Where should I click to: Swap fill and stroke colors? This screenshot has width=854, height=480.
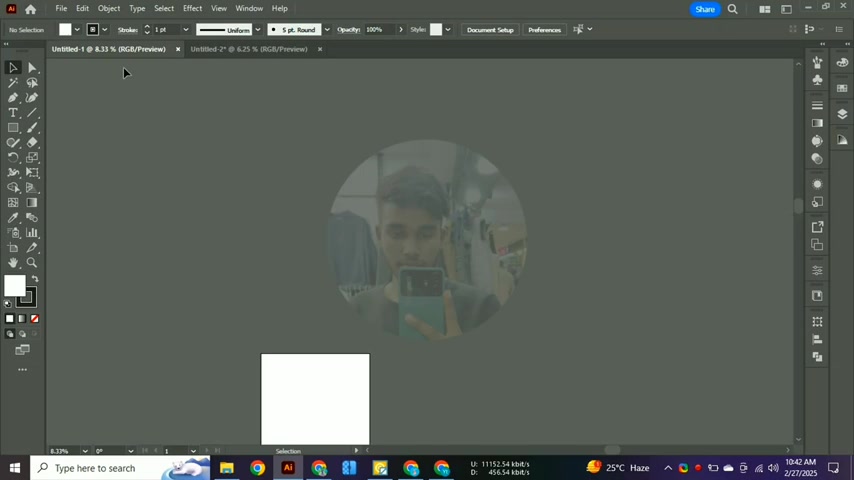coord(35,279)
